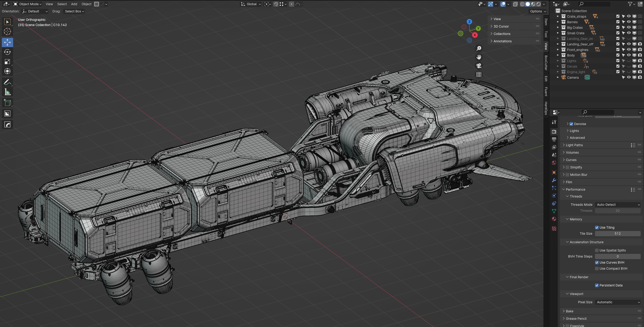Activate the Move tool
Viewport: 644px width, 327px height.
(x=7, y=42)
